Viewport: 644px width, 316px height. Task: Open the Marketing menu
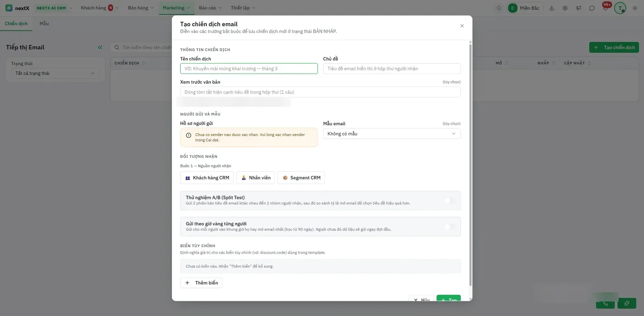176,8
